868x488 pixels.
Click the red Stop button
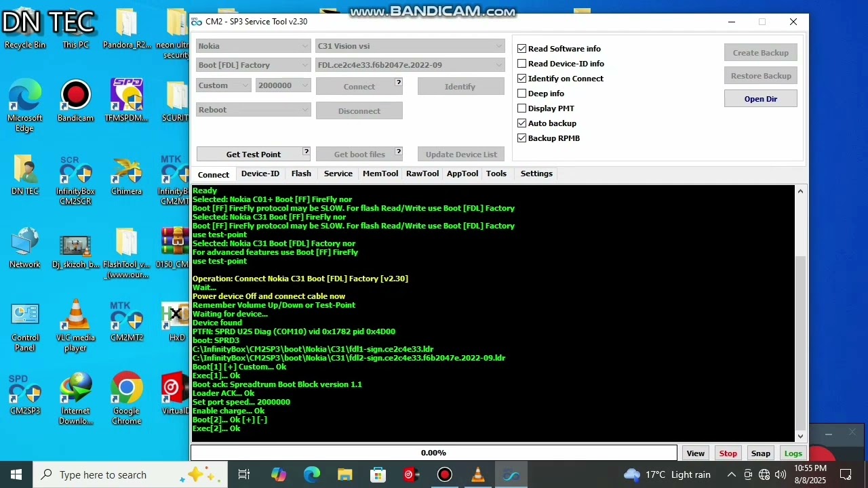pyautogui.click(x=728, y=453)
